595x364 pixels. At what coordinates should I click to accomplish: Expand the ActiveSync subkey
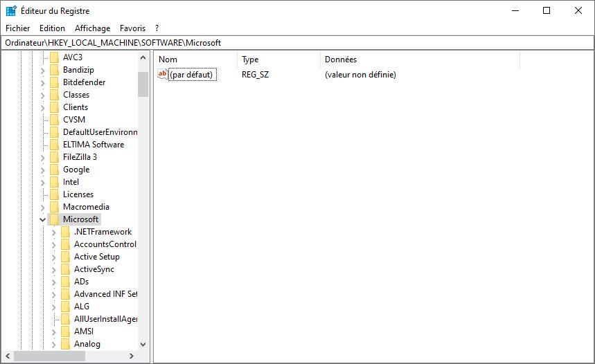pos(53,270)
